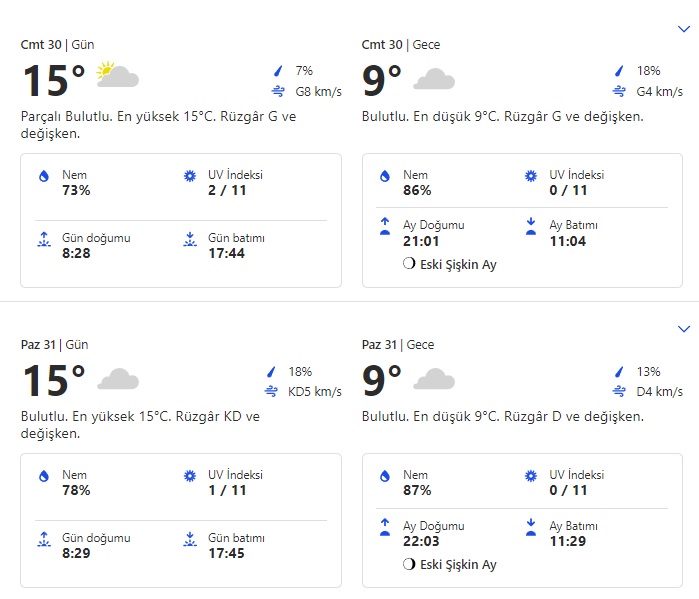Viewport: 699px width, 599px height.
Task: Click the raindrop icon beside 13%
Action: pos(620,371)
